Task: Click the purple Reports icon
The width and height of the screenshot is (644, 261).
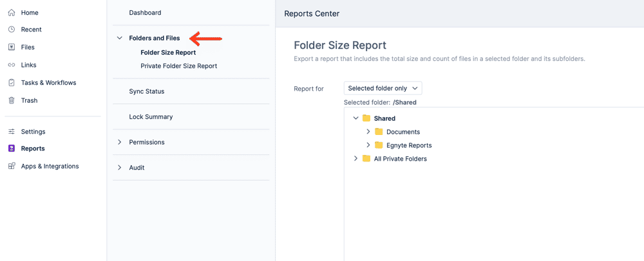Action: click(x=12, y=148)
